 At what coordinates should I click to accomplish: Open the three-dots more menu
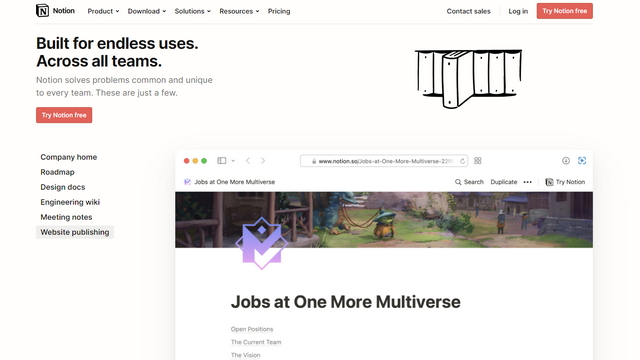[x=527, y=182]
